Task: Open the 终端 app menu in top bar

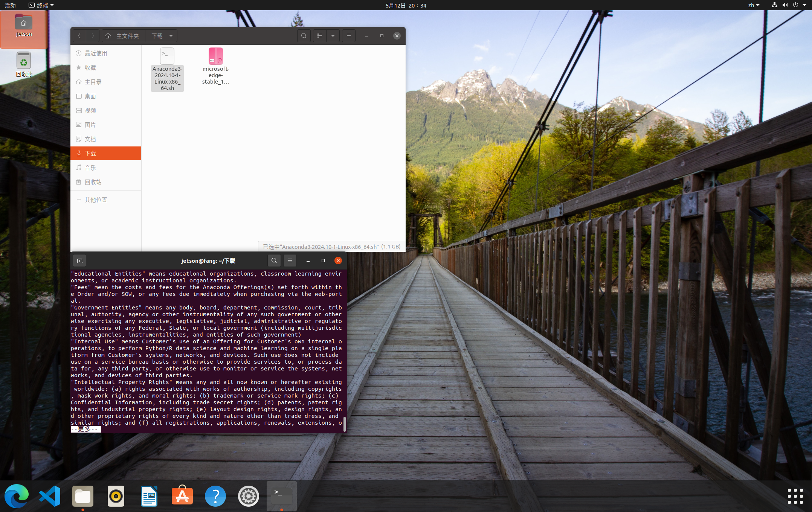Action: point(41,5)
